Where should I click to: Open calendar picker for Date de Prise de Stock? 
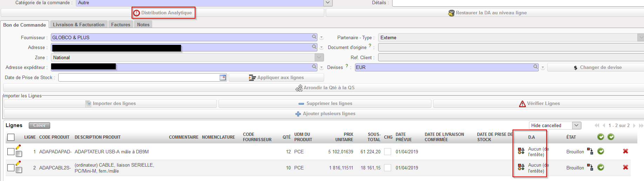point(223,77)
